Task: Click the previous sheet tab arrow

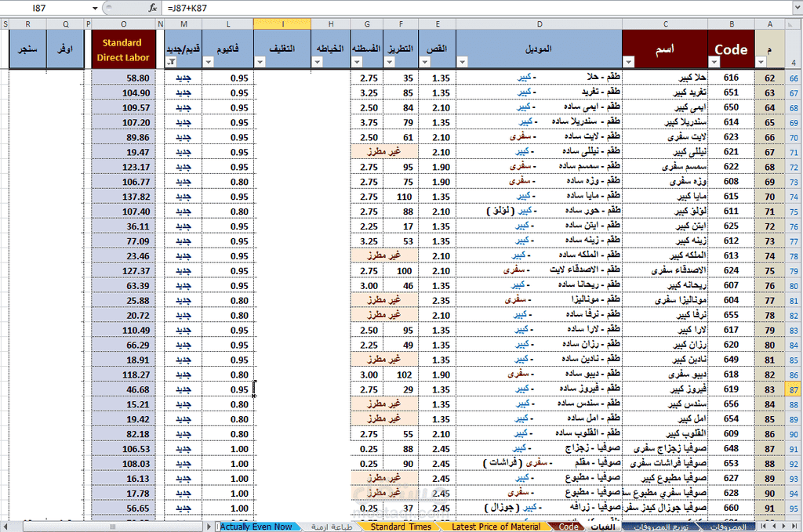Action: (x=773, y=526)
